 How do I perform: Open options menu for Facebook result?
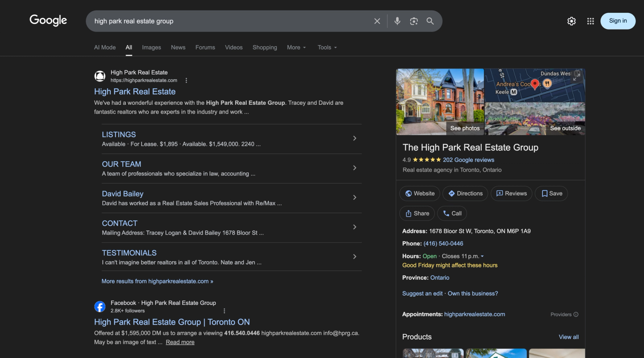(x=224, y=311)
